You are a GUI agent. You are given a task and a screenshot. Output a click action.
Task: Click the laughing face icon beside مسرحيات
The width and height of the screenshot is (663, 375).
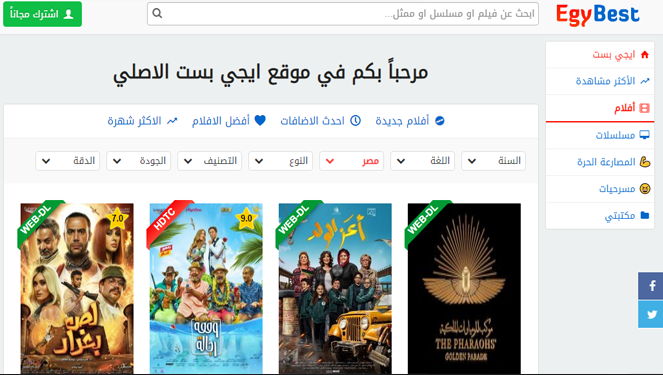(644, 189)
